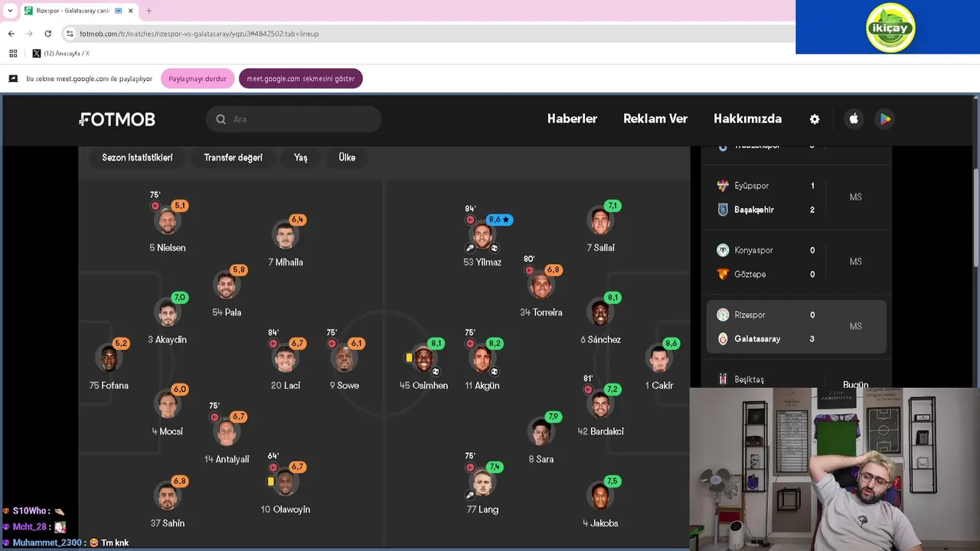
Task: Switch to Sezon istatistikleri filter
Action: coord(137,158)
